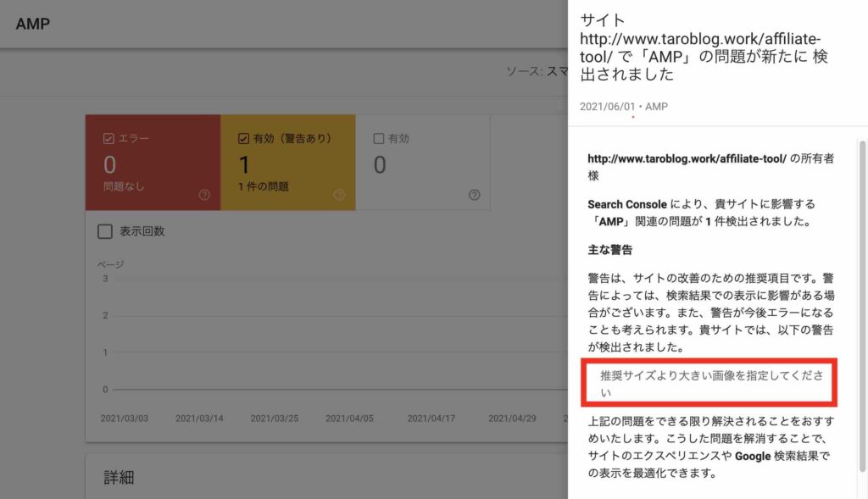Viewport: 868px width, 499px height.
Task: Click the 2021/03/14 date on chart axis
Action: (199, 419)
